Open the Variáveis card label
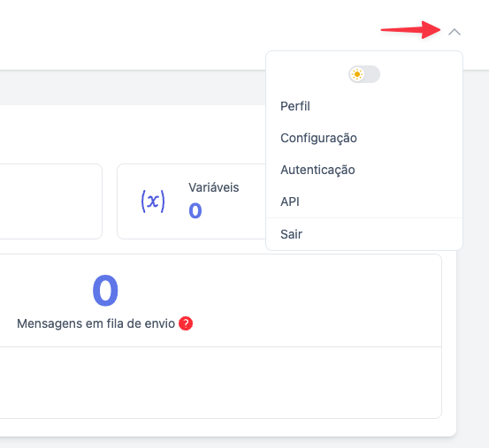489x448 pixels. tap(214, 187)
